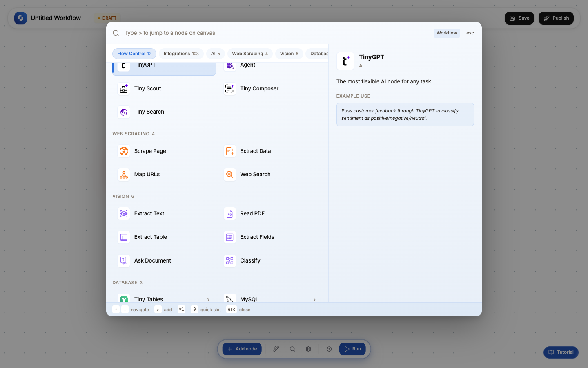Click the Workflow scope badge

click(447, 33)
